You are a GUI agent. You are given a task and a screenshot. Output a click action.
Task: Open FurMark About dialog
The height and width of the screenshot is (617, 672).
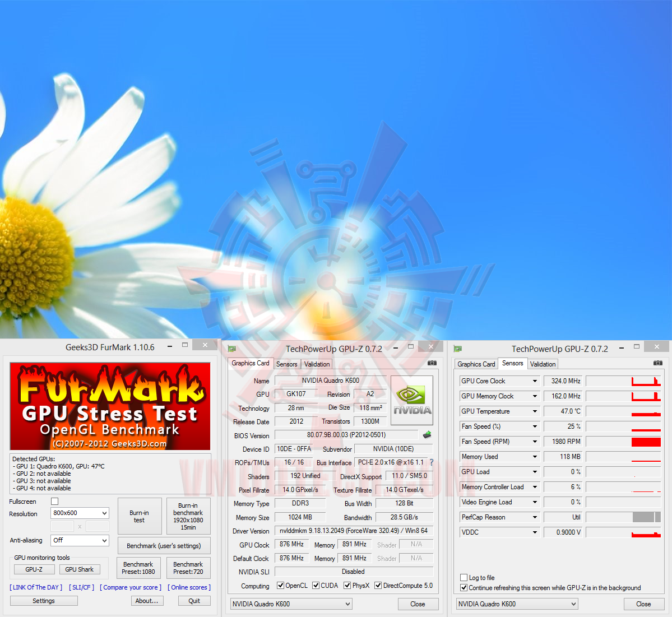(147, 601)
